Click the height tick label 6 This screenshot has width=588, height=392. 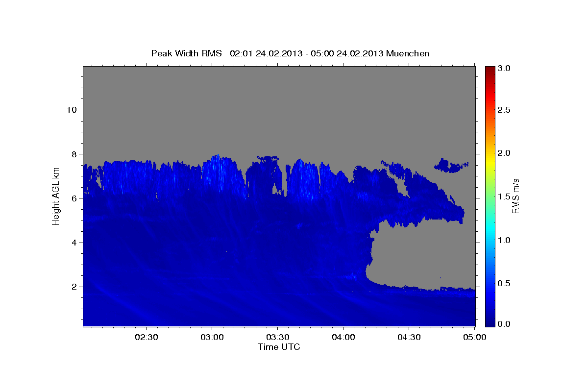click(74, 198)
